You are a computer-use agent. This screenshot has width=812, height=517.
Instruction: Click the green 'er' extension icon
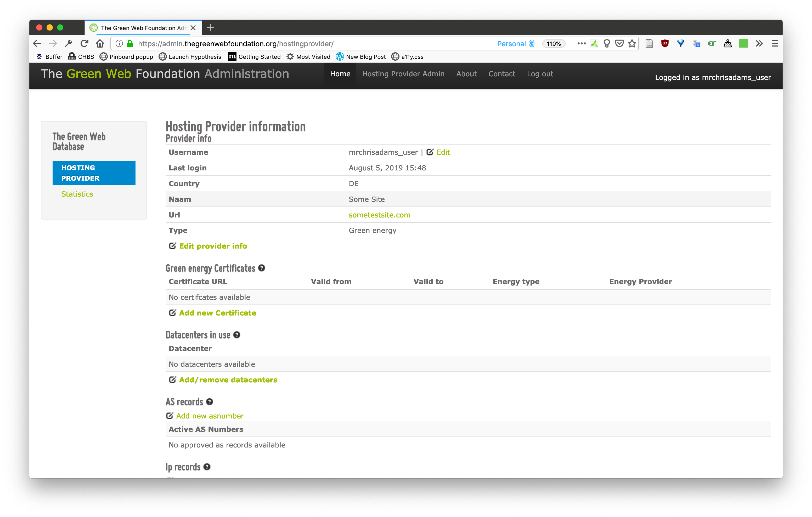tap(712, 43)
